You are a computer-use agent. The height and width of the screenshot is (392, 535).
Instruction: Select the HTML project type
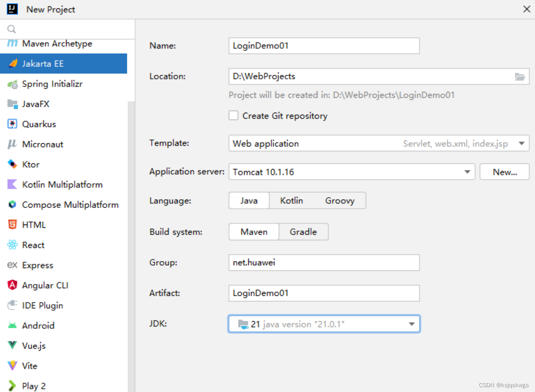coord(64,225)
